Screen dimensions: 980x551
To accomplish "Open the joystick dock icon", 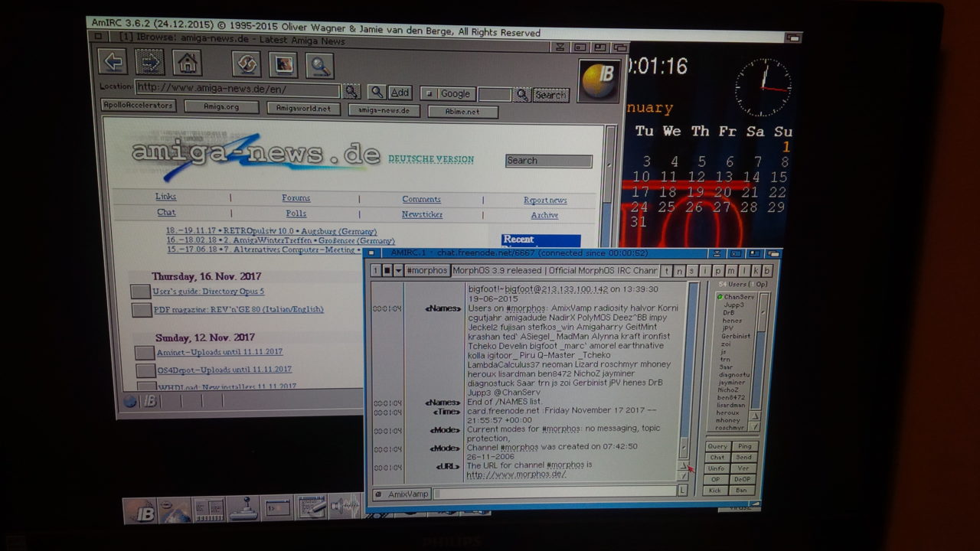I will coord(243,508).
